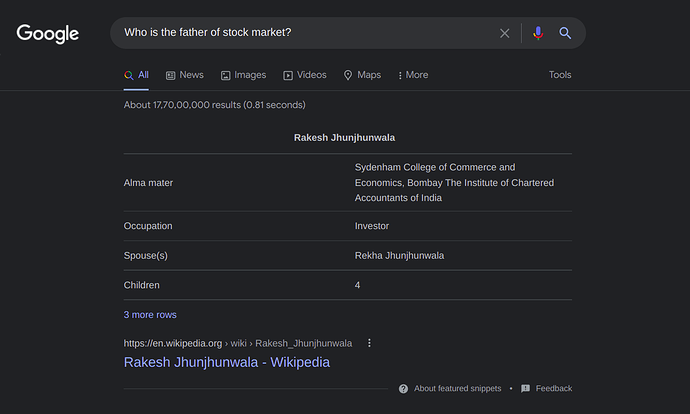Clear the search query with X icon
The width and height of the screenshot is (690, 414).
[x=505, y=33]
